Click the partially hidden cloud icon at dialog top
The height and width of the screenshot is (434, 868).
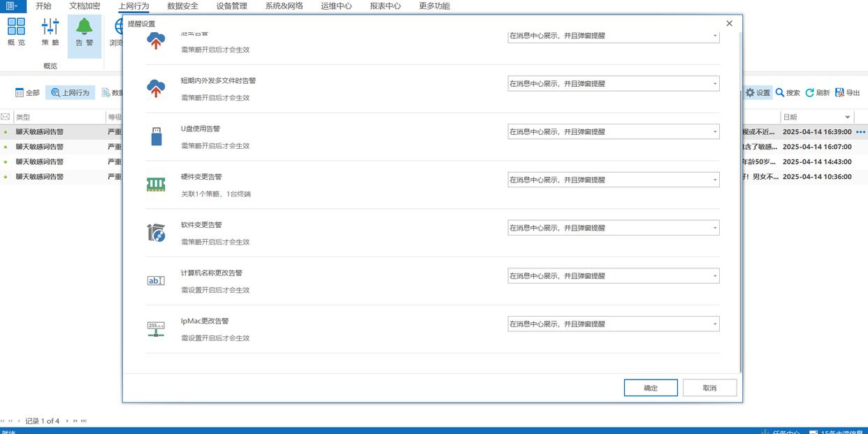pyautogui.click(x=156, y=41)
